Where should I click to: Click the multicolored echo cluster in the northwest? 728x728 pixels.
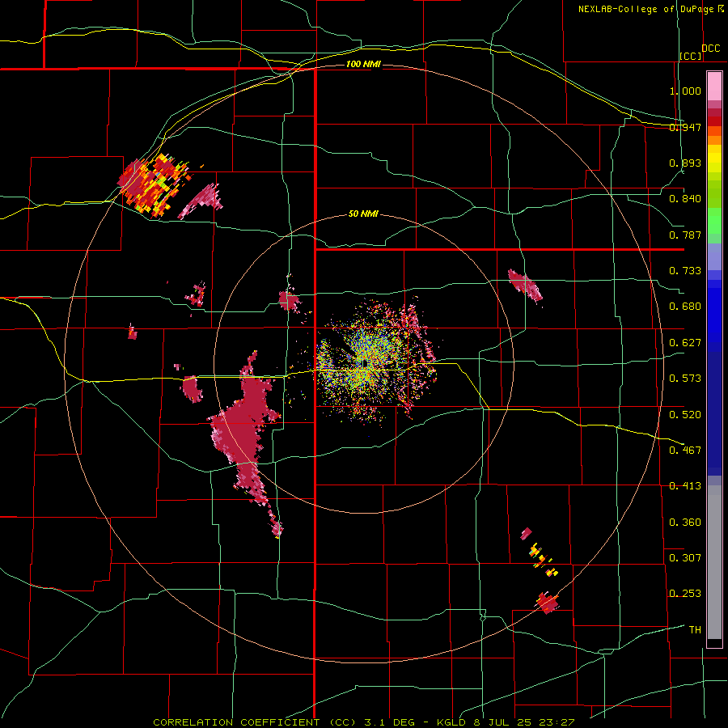[154, 184]
